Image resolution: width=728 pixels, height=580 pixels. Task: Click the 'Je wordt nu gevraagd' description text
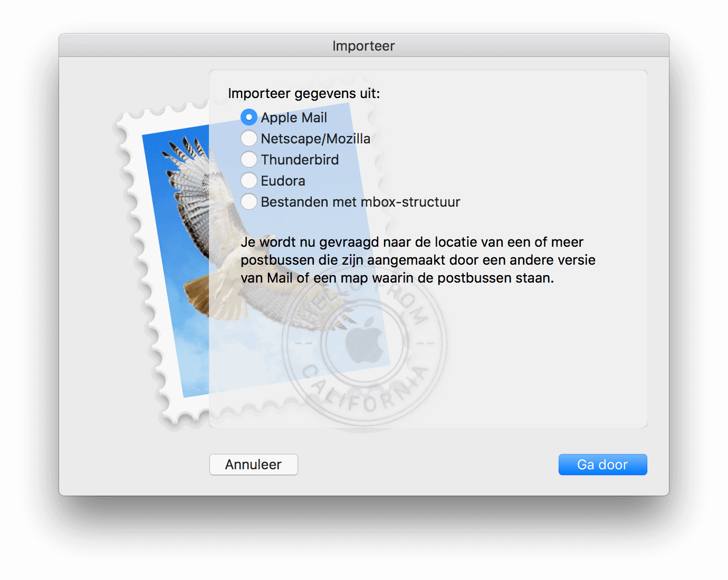click(x=418, y=260)
